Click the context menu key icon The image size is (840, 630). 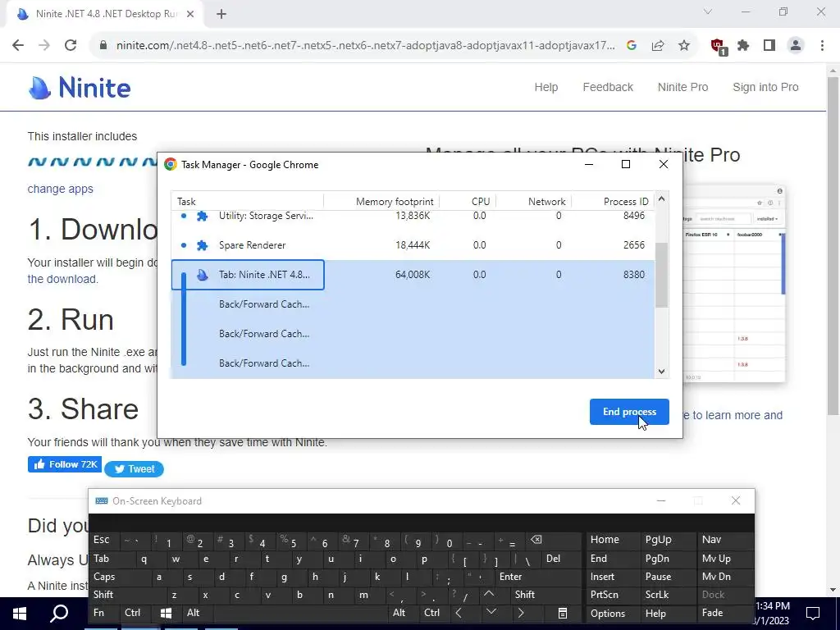[563, 614]
